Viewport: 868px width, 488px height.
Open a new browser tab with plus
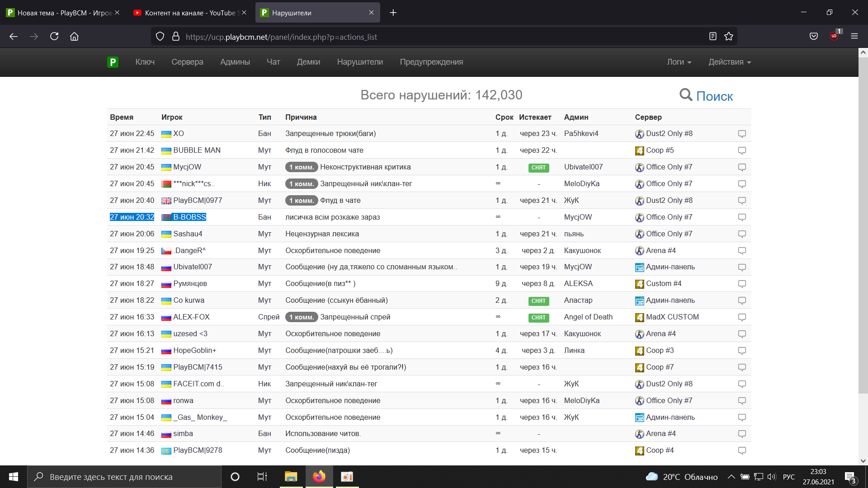[393, 13]
